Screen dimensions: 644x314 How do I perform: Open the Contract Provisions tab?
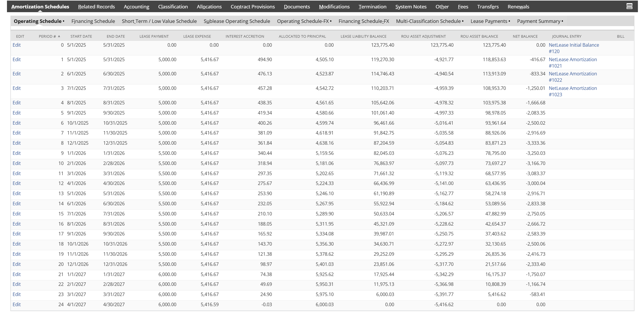[252, 7]
